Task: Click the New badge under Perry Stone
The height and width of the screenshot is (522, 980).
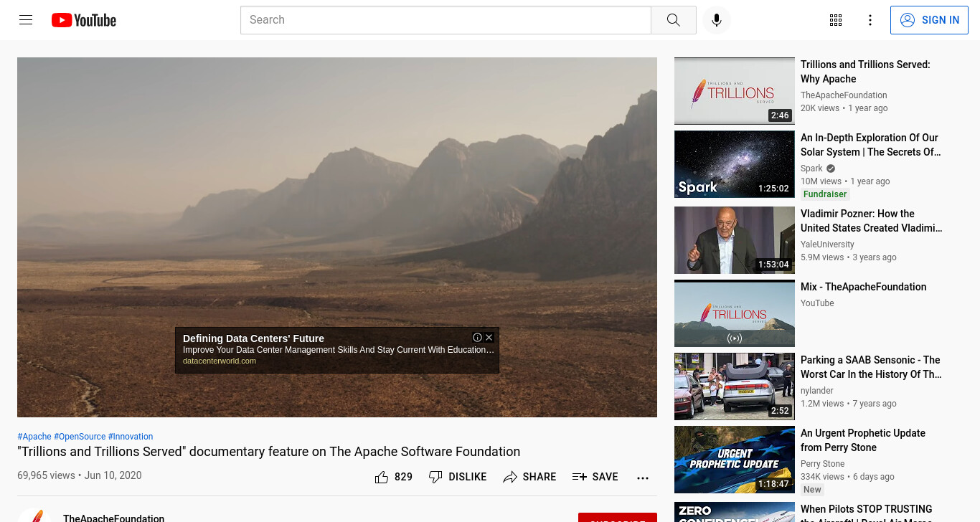Action: [812, 490]
